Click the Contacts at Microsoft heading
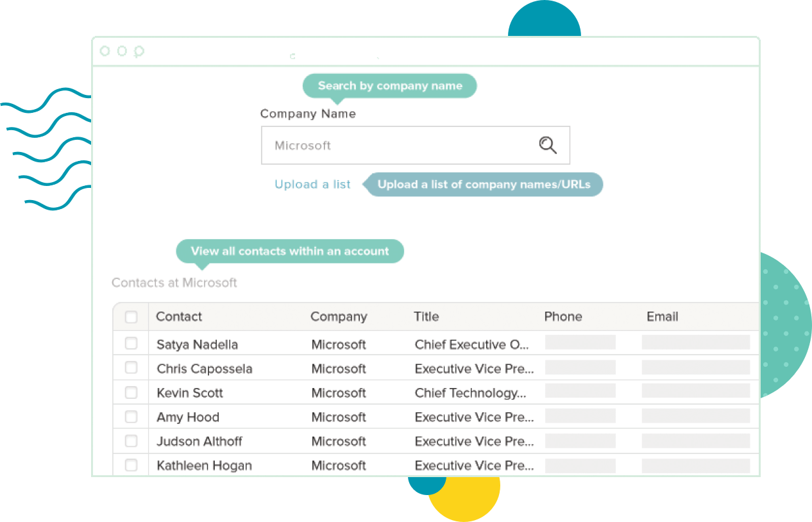This screenshot has width=812, height=522. [174, 283]
